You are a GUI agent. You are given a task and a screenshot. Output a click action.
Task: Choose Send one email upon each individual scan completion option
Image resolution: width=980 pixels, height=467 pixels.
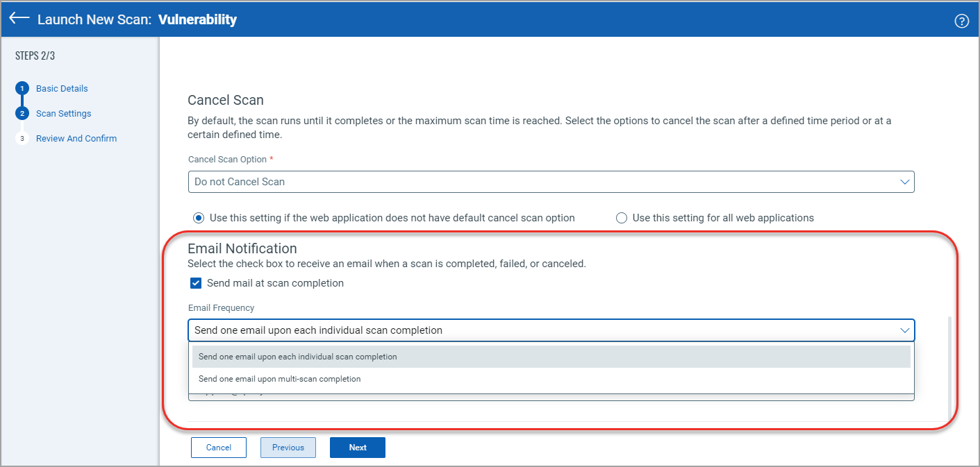(297, 357)
